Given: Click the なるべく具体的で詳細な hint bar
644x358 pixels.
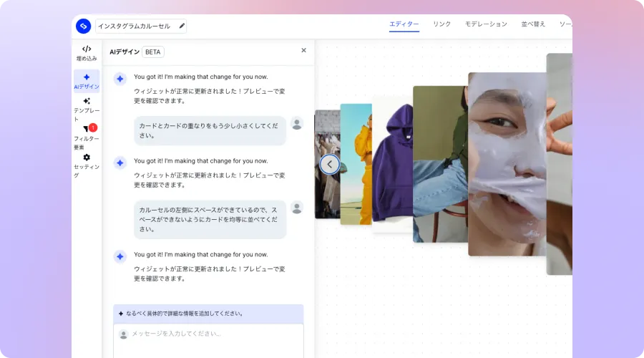Looking at the screenshot, I should [x=209, y=314].
